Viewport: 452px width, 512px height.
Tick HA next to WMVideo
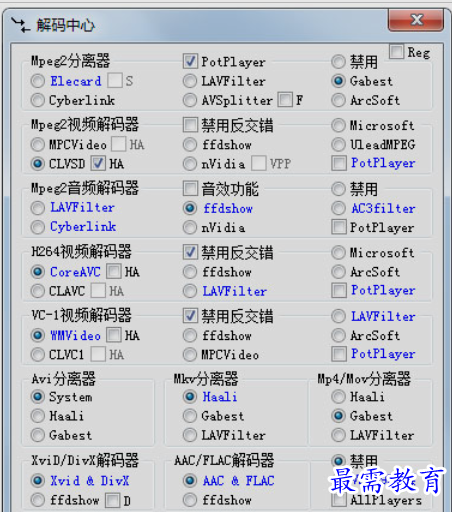(114, 335)
